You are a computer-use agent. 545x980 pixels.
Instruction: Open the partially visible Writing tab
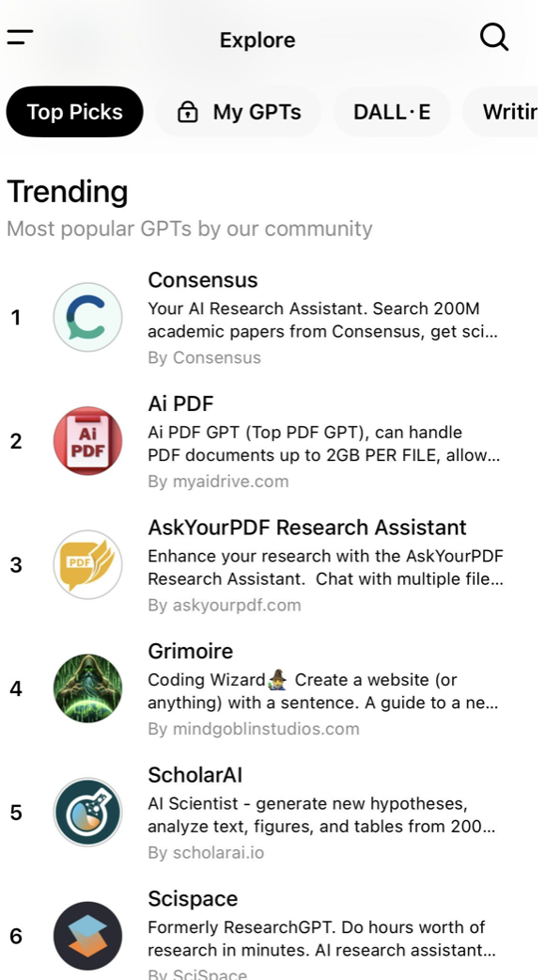pyautogui.click(x=500, y=112)
